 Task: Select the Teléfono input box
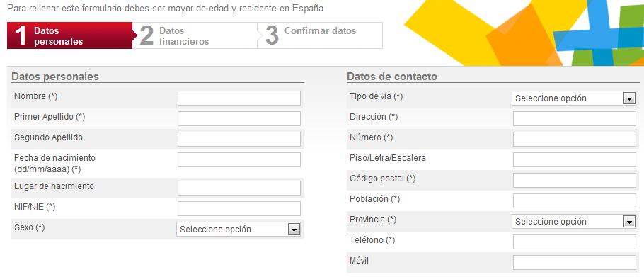pos(575,242)
